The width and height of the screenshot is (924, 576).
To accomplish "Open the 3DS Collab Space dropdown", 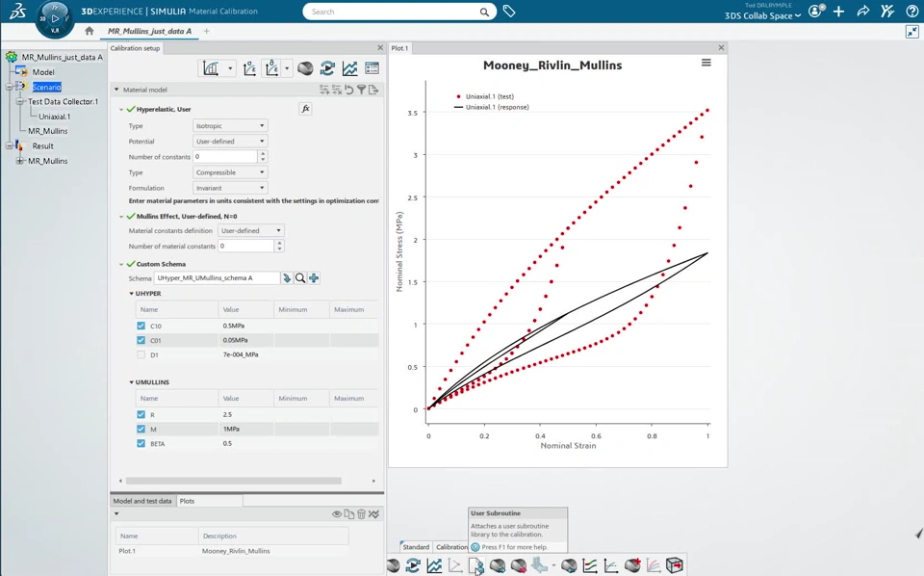I will coord(762,16).
